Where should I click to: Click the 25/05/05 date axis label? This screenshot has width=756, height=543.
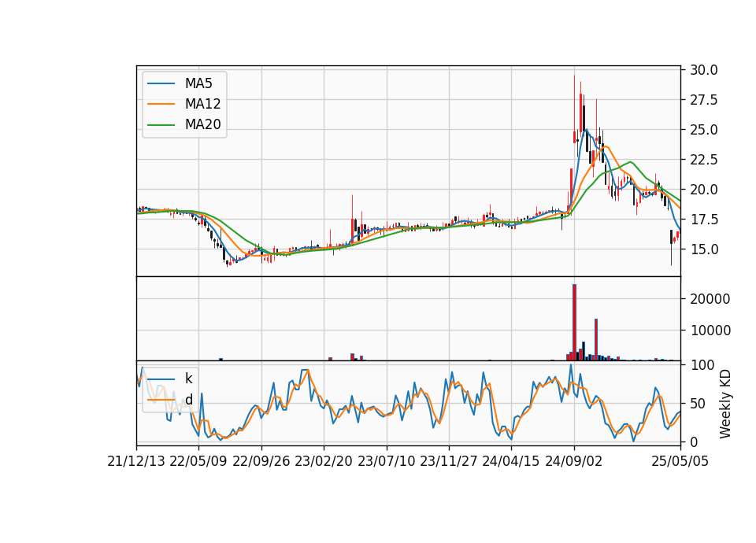(x=680, y=461)
